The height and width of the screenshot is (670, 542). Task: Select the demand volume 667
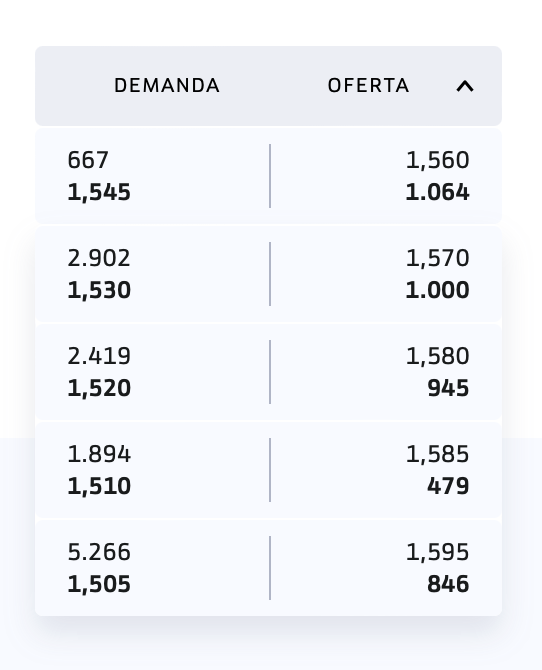click(88, 160)
